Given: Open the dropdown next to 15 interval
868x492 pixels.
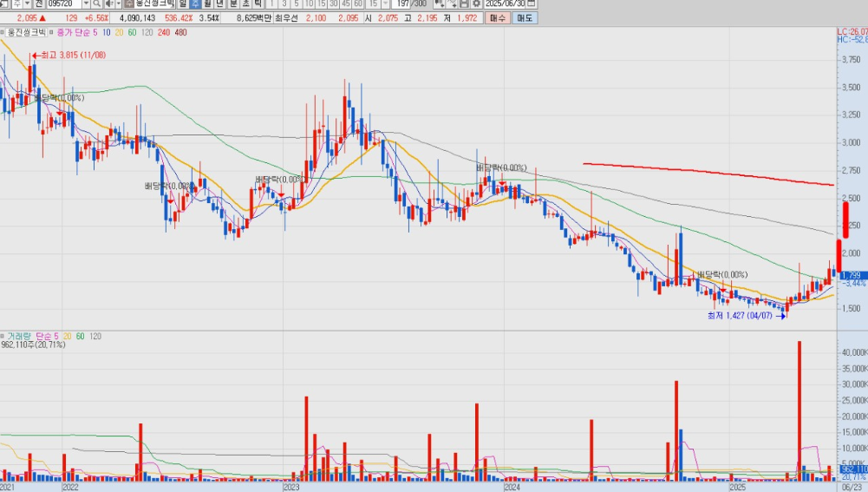Looking at the screenshot, I should click(385, 4).
